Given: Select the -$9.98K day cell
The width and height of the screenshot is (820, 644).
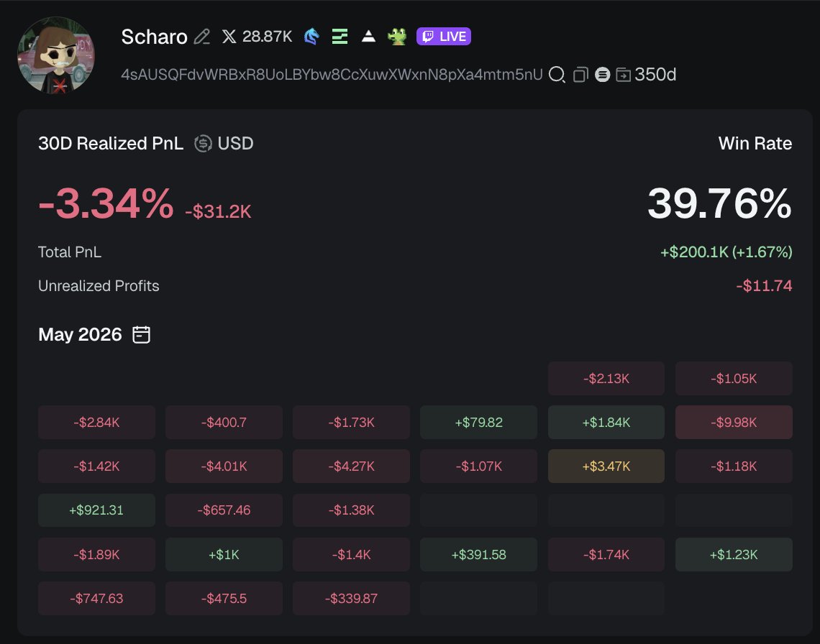Looking at the screenshot, I should click(734, 423).
